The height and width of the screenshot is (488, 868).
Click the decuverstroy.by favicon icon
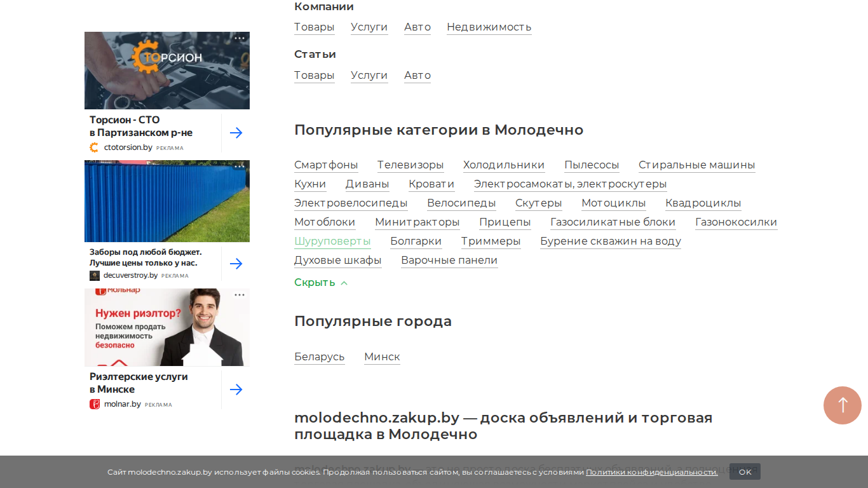95,276
